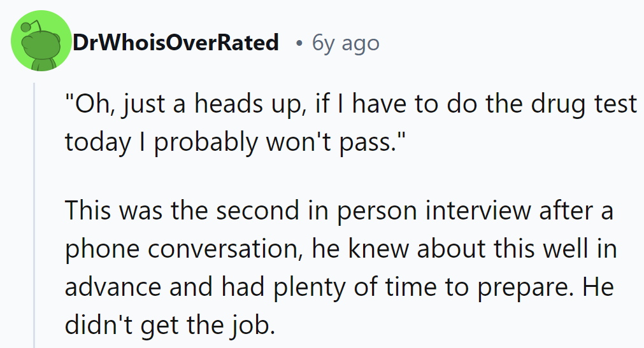This screenshot has height=348, width=644.
Task: Click the "advance and had plenty of time" line
Action: tap(339, 287)
